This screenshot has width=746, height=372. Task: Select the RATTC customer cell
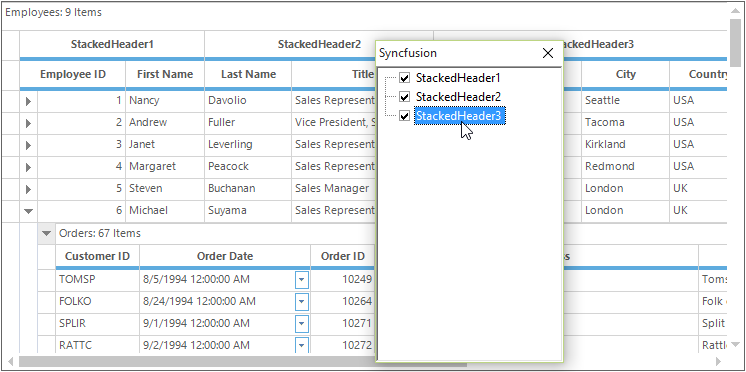click(x=98, y=344)
